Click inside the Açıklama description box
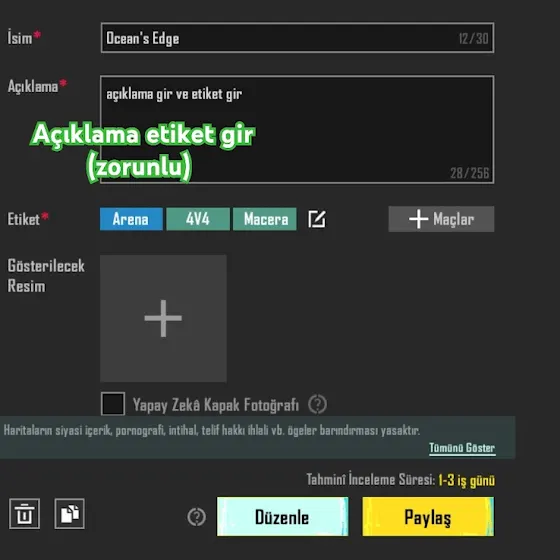Viewport: 560px width, 560px height. 298,130
